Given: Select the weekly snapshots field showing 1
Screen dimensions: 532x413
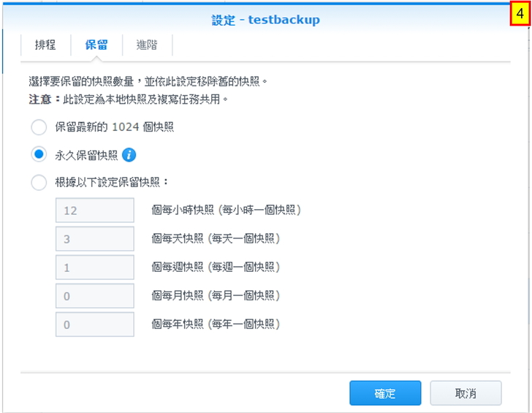Looking at the screenshot, I should pyautogui.click(x=94, y=268).
